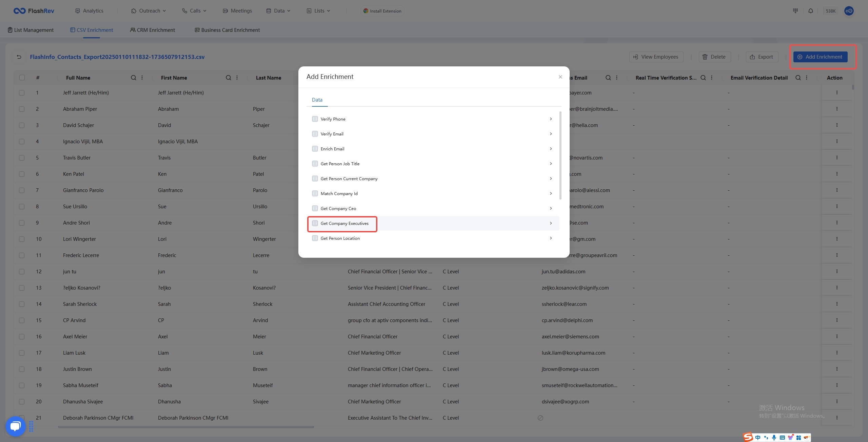Expand the Data dropdown menu

pos(278,11)
